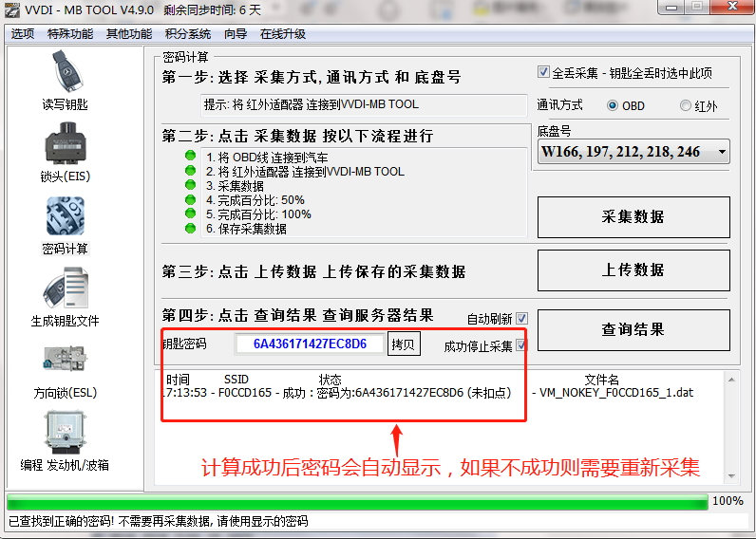The width and height of the screenshot is (756, 539).
Task: Click the green 100% progress bar
Action: [356, 501]
